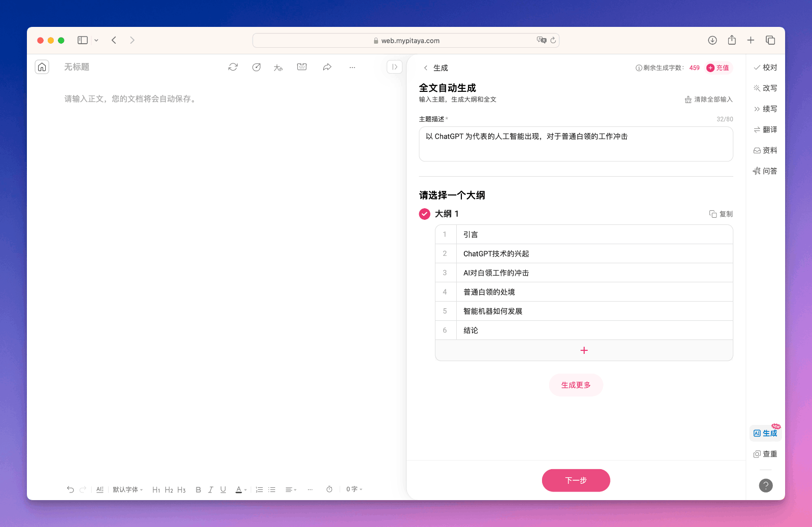Open the font size (大小) tool
The width and height of the screenshot is (812, 527).
(x=278, y=68)
